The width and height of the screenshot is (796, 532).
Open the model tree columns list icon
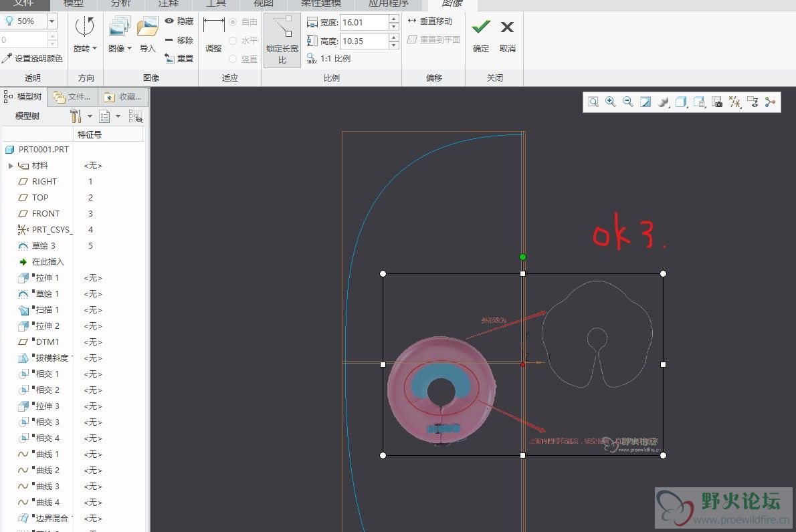coord(104,117)
